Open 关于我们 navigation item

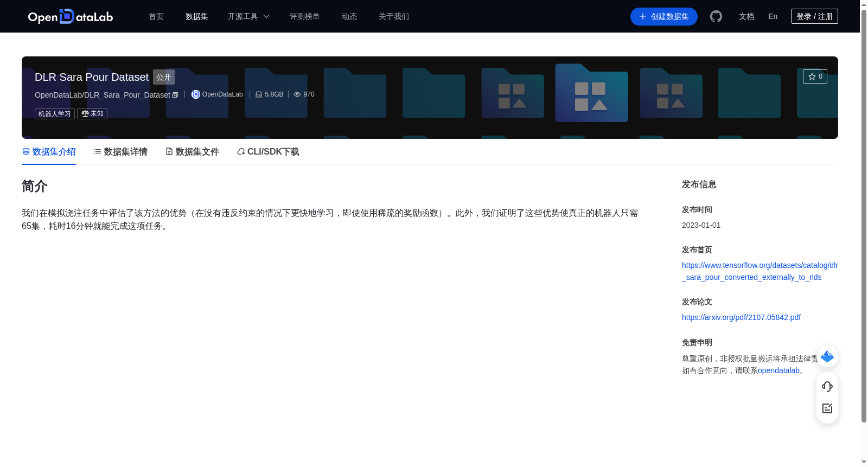click(394, 17)
